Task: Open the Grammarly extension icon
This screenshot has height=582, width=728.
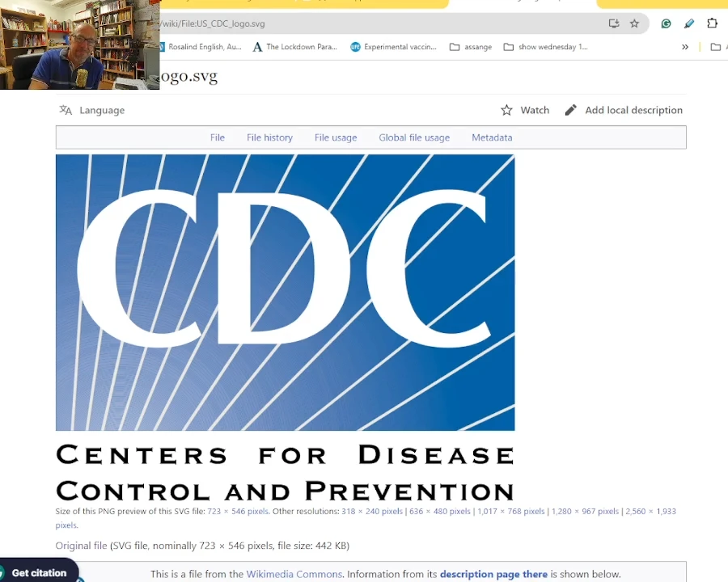Action: [666, 23]
